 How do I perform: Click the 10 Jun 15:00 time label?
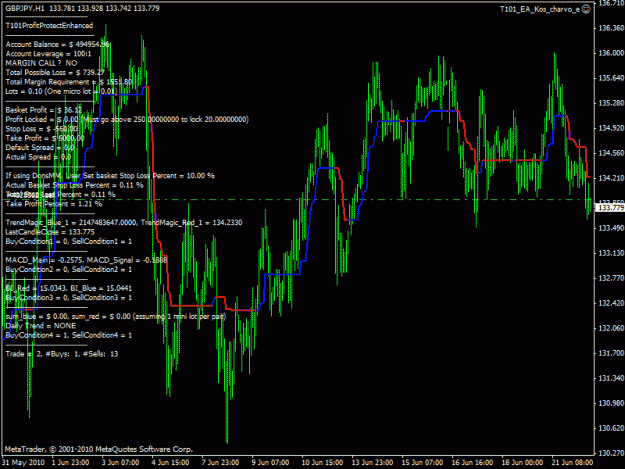322,463
